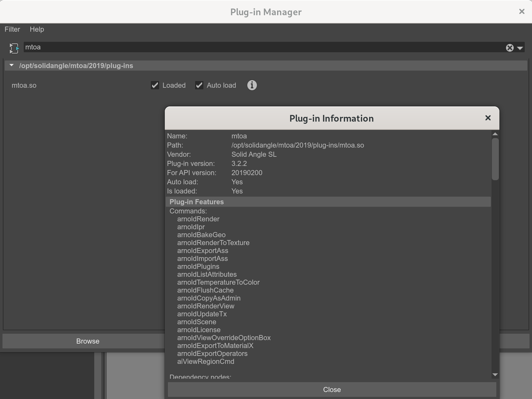Close the Plug-in Manager window
Image resolution: width=532 pixels, height=399 pixels.
(x=522, y=11)
